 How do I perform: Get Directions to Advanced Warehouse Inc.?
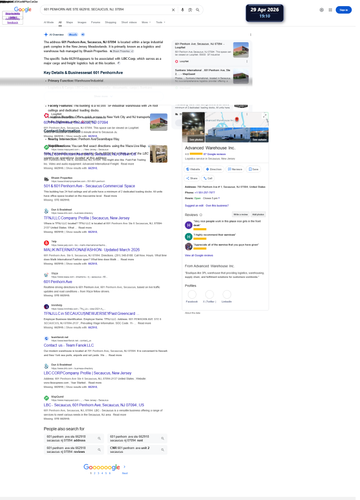click(214, 169)
